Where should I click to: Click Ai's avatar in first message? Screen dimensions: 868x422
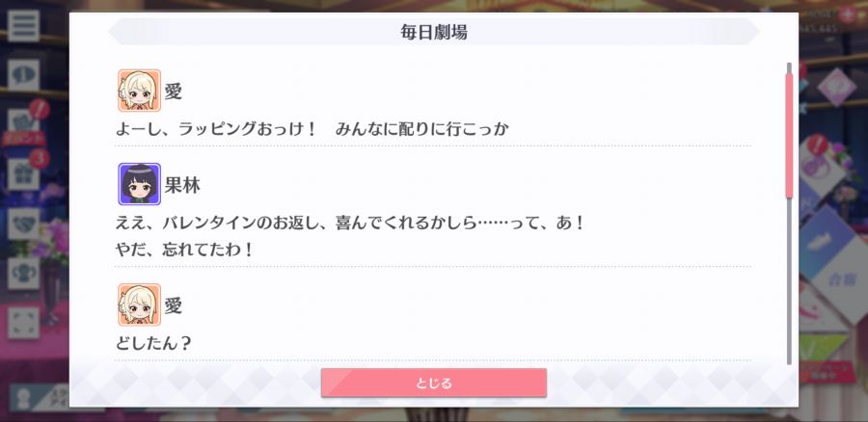pos(140,91)
